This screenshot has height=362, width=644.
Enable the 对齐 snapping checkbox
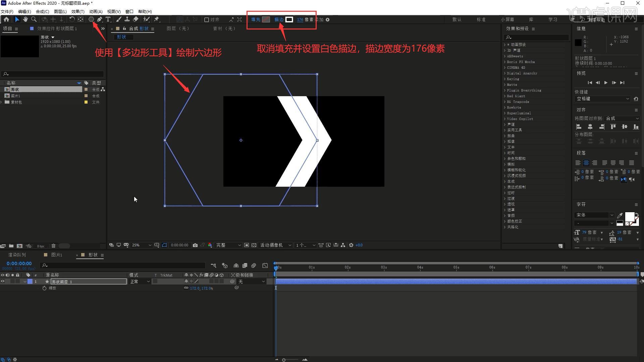click(207, 20)
